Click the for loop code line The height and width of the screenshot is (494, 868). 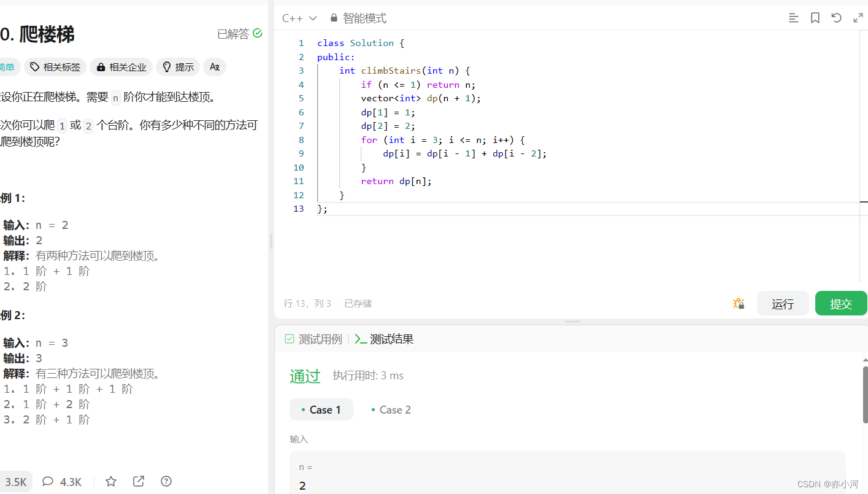(443, 140)
